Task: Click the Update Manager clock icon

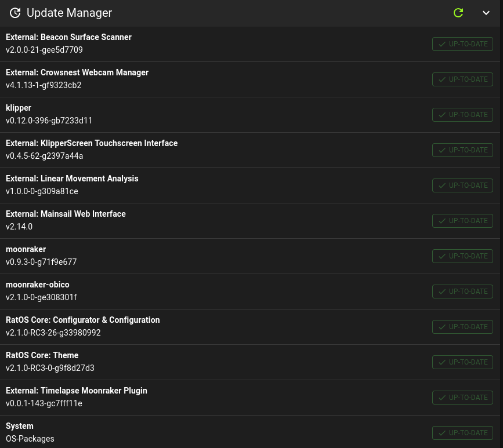Action: tap(15, 13)
